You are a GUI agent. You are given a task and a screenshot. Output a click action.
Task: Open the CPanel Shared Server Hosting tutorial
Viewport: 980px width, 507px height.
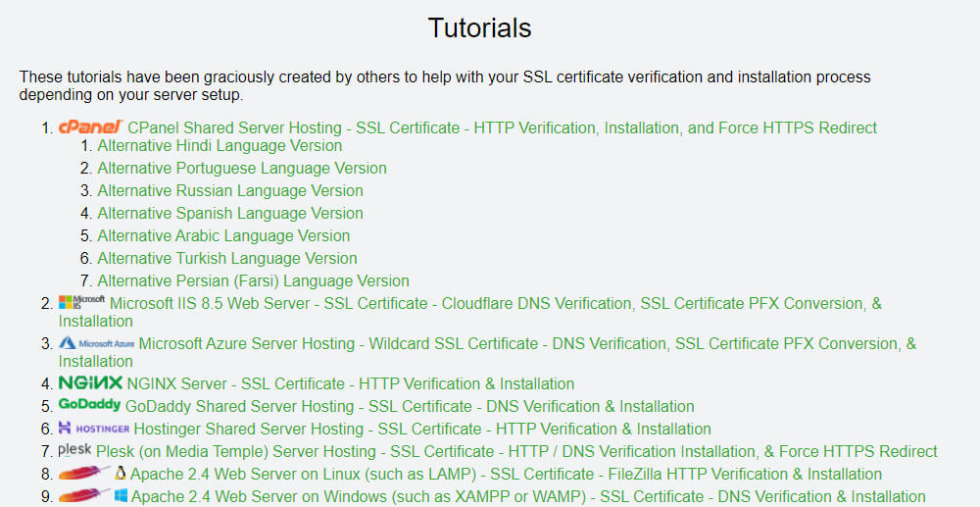tap(502, 128)
